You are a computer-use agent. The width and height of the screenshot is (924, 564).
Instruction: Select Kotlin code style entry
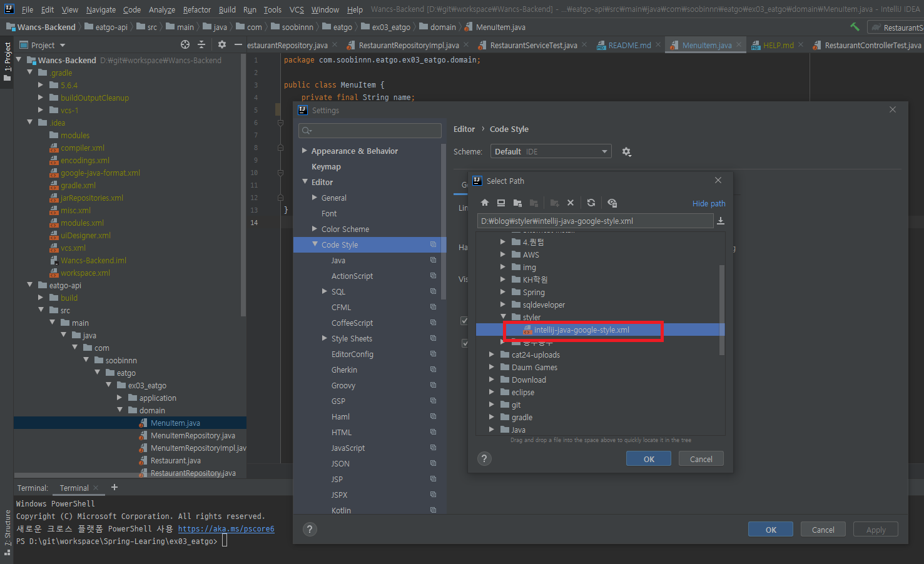coord(341,510)
